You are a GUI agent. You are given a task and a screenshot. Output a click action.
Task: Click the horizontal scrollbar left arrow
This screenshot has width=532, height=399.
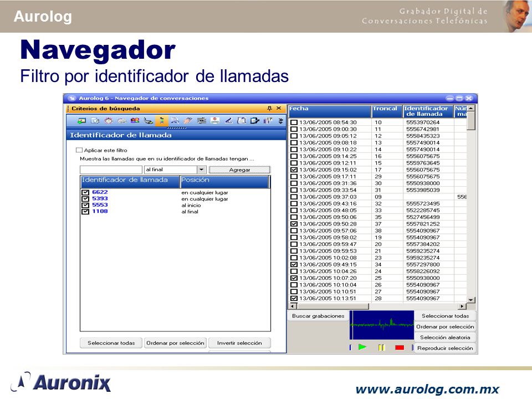(293, 306)
